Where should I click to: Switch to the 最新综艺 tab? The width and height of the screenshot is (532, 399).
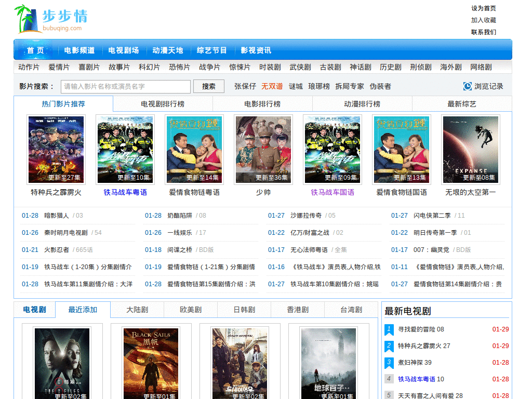tap(462, 104)
